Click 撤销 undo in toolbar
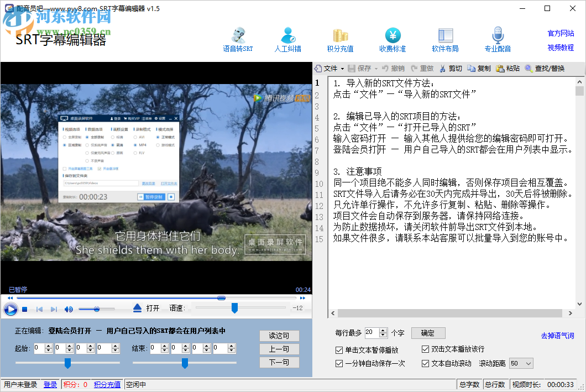Screen dimensions: 586x392 tap(393, 69)
